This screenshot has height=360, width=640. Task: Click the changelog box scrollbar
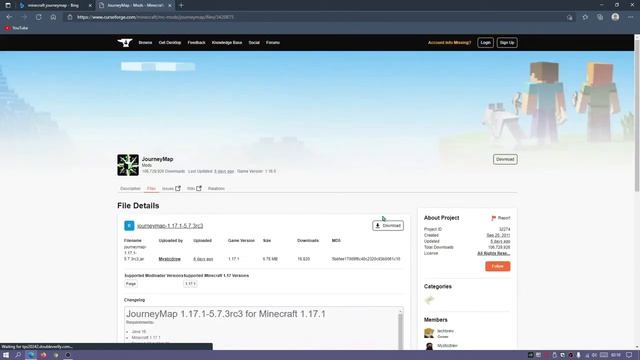pos(400,330)
